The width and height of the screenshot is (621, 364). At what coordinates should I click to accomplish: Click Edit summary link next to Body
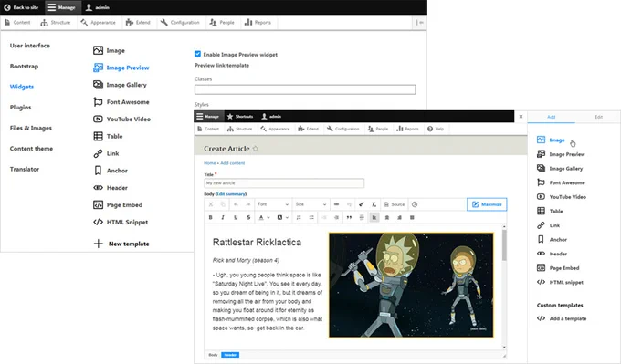230,194
